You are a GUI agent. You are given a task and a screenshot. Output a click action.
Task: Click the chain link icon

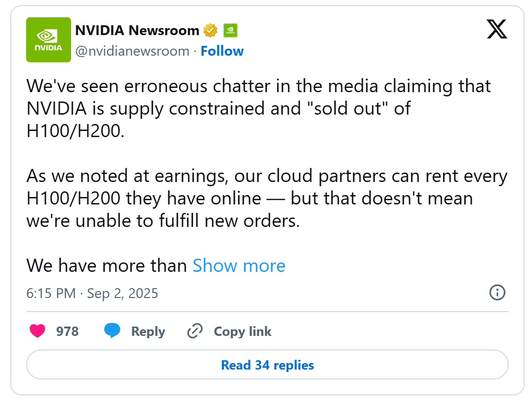coord(194,331)
